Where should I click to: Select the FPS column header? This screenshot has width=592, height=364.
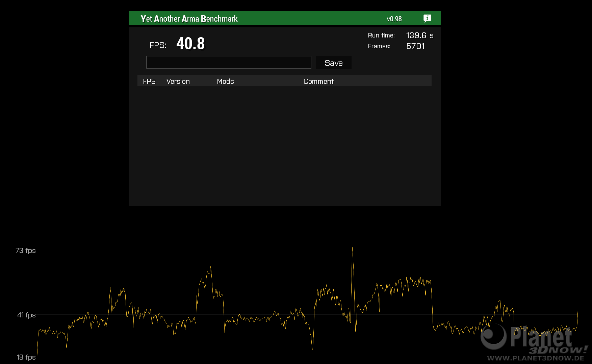click(149, 81)
